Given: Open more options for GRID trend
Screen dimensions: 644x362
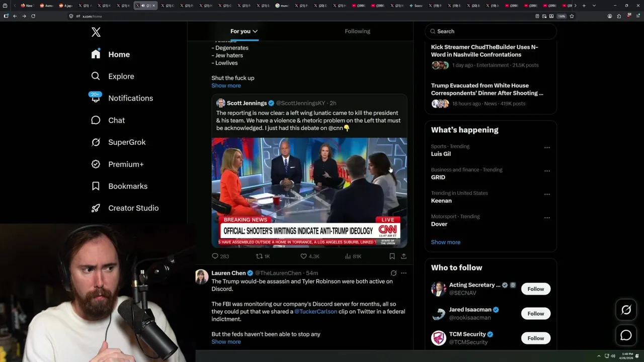Looking at the screenshot, I should 547,171.
